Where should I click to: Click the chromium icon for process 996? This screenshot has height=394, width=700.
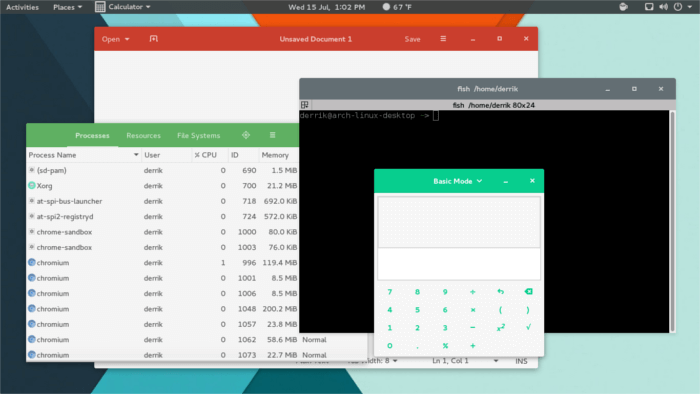click(x=32, y=262)
